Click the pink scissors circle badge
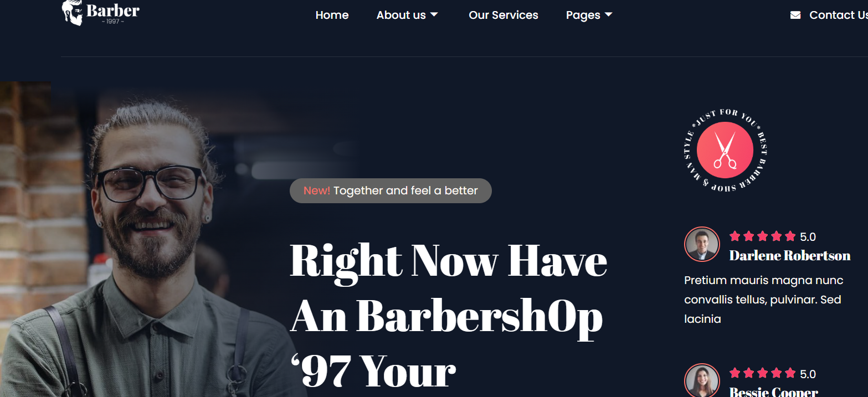This screenshot has width=868, height=397. pos(725,149)
